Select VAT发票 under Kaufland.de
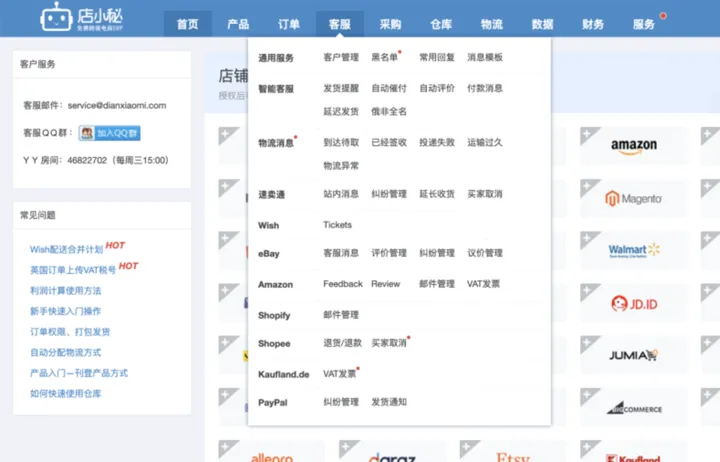Screen dimensions: 720x462 pos(340,374)
